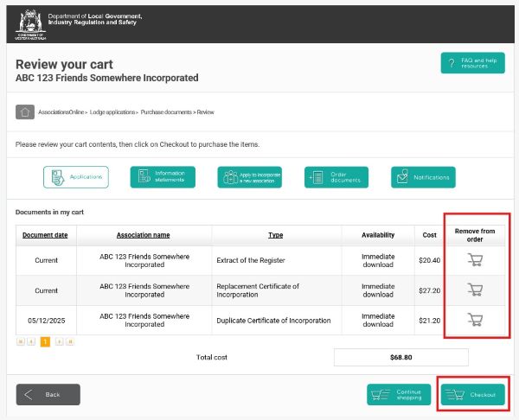Click the Back button
This screenshot has height=420, width=519.
[x=48, y=395]
